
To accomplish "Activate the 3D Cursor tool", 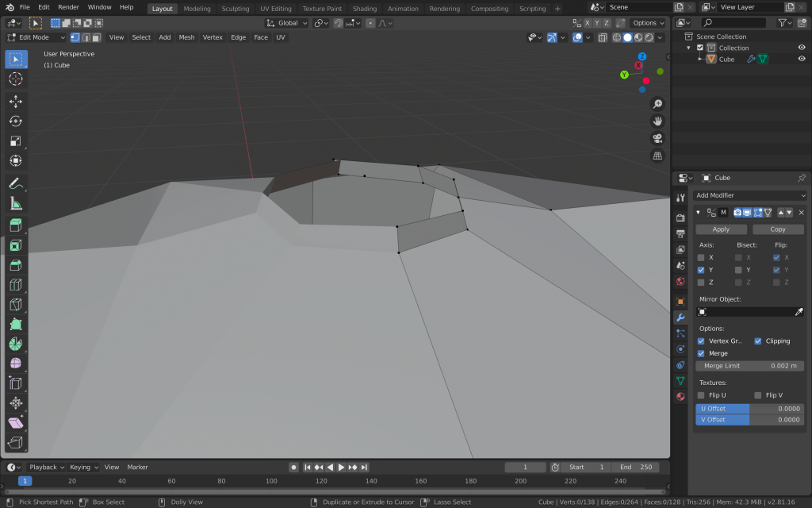I will coord(16,79).
